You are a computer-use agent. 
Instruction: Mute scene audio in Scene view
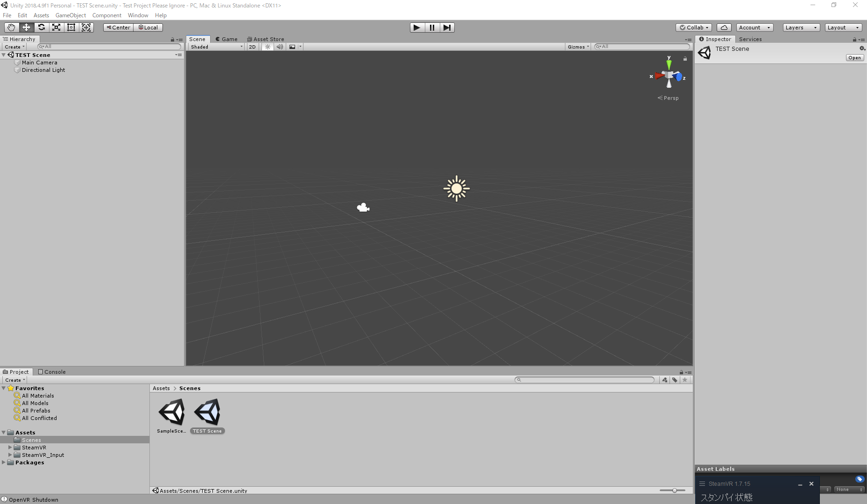click(x=280, y=47)
